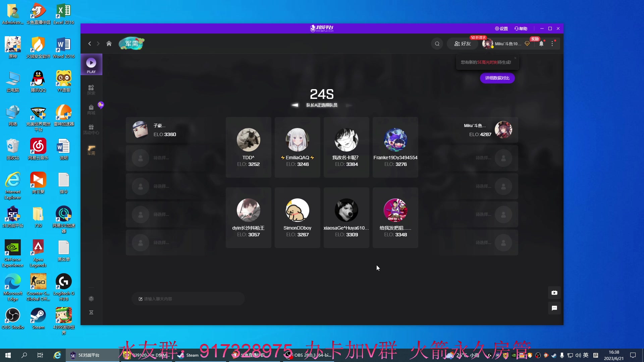Click the search magnifier icon
This screenshot has width=644, height=362.
437,43
